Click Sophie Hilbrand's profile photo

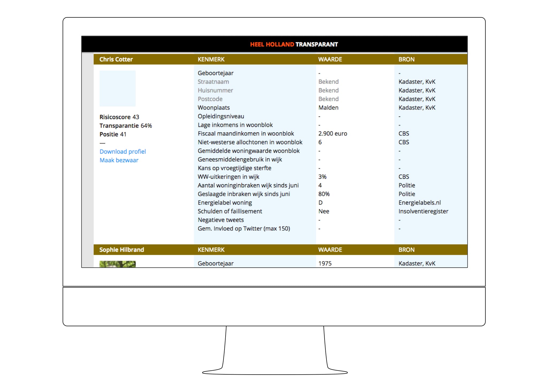pos(117,264)
